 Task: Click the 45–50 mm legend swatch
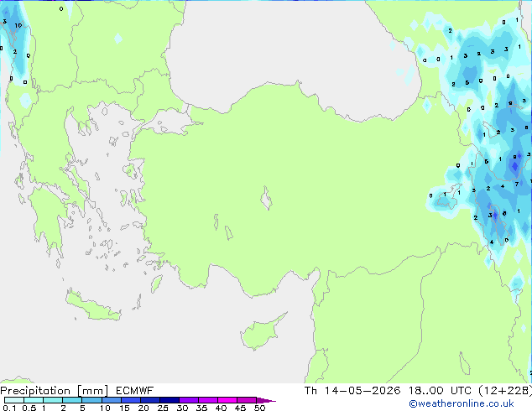point(247,400)
